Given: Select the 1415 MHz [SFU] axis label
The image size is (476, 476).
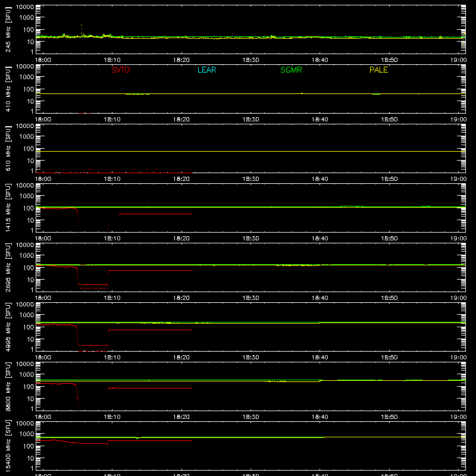Looking at the screenshot, I should [8, 208].
